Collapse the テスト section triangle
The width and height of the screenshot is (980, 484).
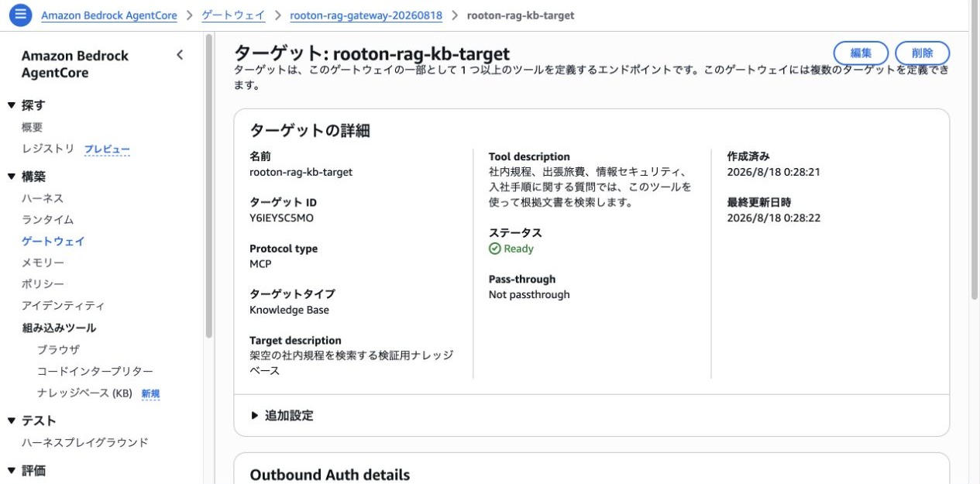(x=11, y=420)
